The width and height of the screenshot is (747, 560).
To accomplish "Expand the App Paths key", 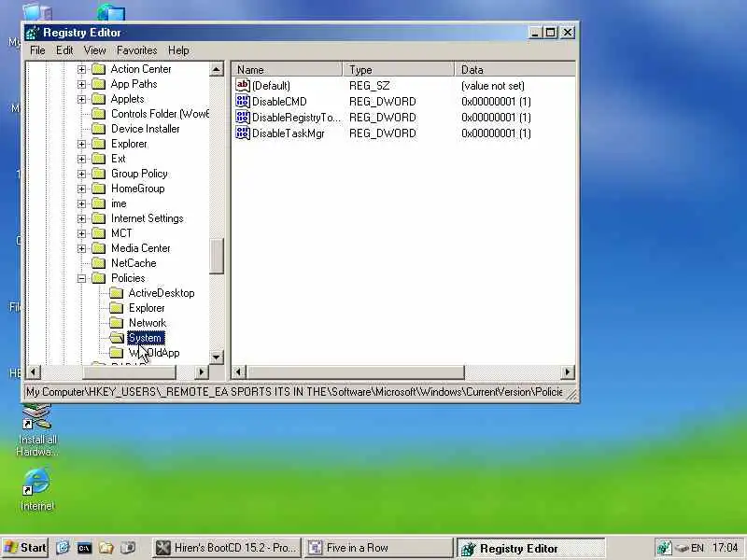I will click(x=81, y=84).
